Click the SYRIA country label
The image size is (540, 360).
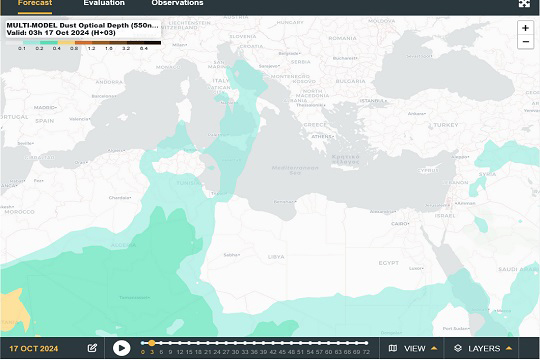(x=487, y=174)
